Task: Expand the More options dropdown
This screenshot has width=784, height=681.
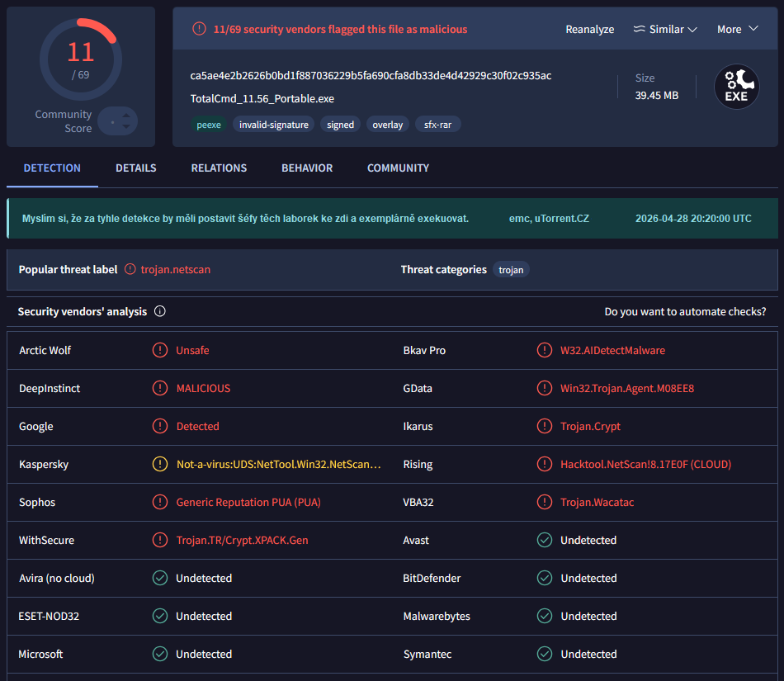Action: point(737,29)
